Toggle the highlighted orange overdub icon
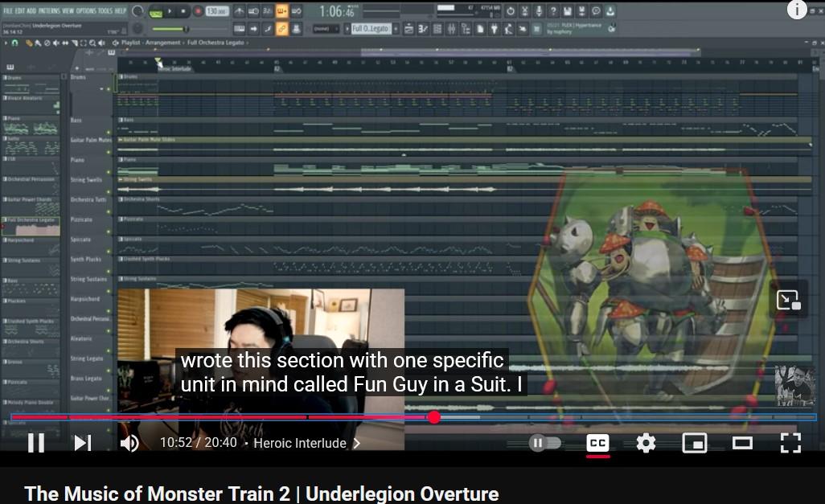 (282, 11)
